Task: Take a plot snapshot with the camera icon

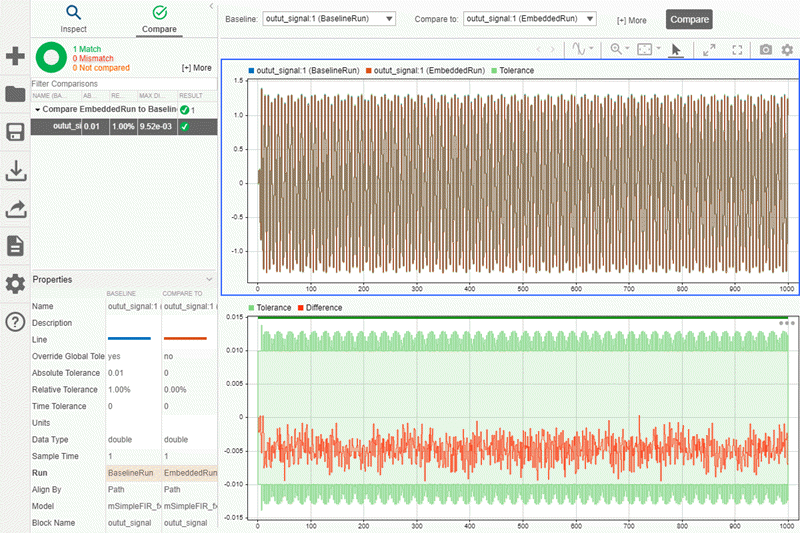Action: click(x=765, y=49)
